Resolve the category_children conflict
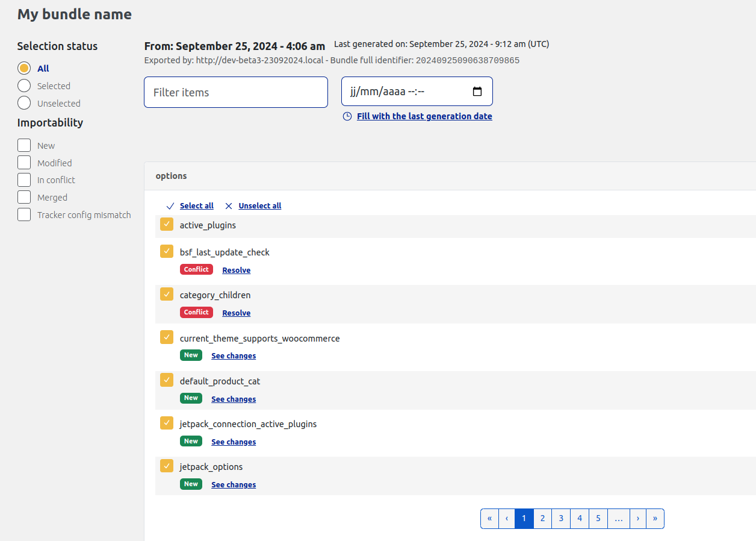Image resolution: width=756 pixels, height=541 pixels. pos(237,313)
